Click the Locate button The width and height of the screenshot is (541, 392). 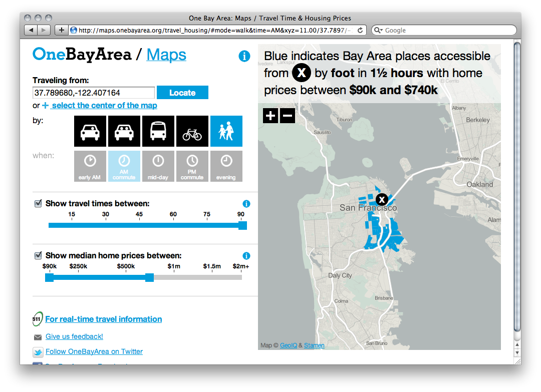[182, 93]
